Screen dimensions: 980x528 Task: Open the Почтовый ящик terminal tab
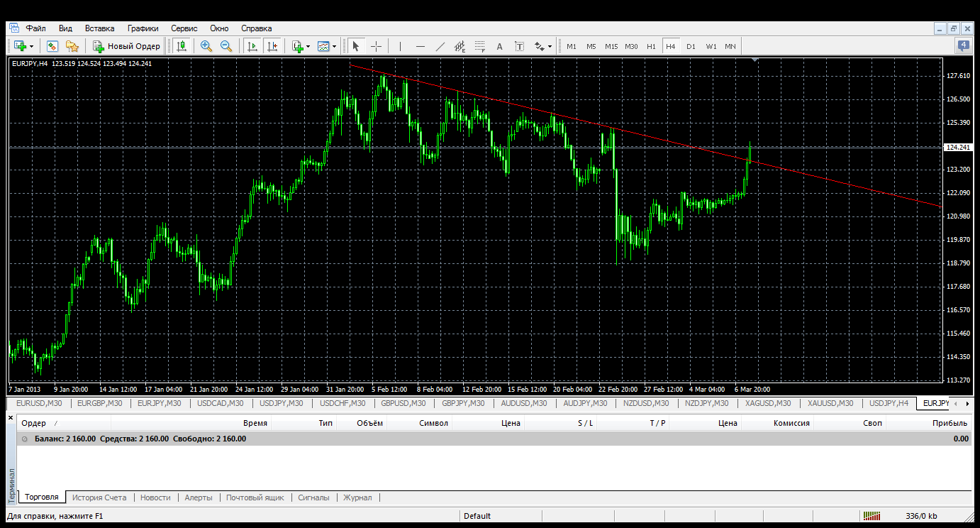tap(255, 497)
